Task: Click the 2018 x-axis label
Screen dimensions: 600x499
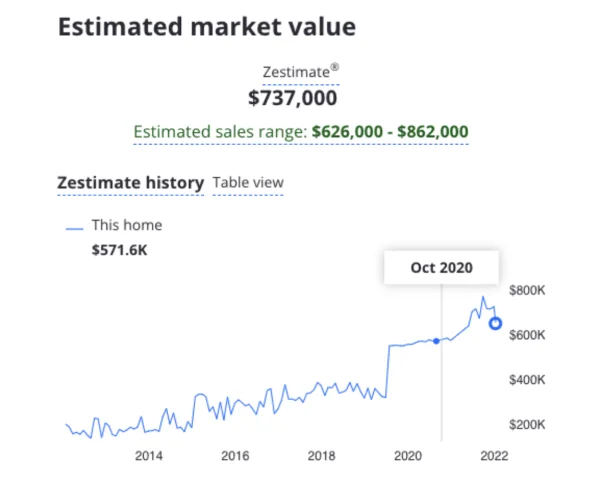Action: click(x=321, y=456)
